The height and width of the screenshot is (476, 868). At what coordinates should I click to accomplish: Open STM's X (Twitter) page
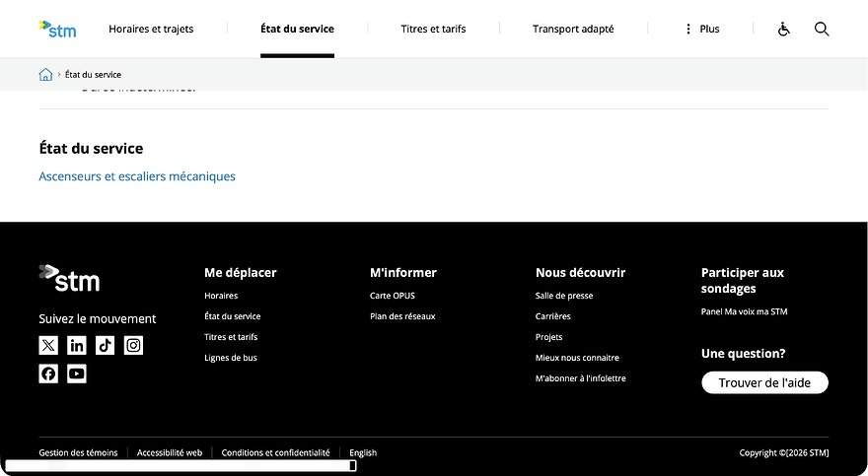48,346
